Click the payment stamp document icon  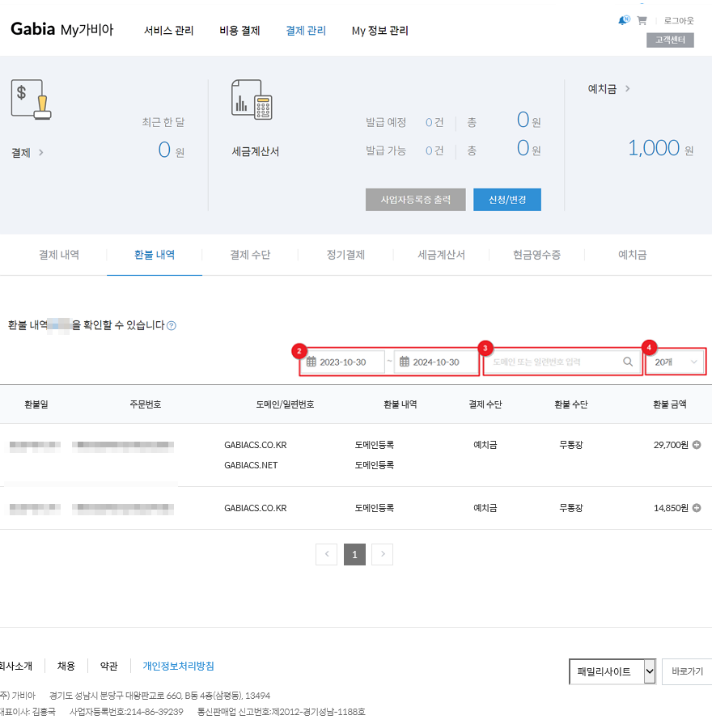pos(31,99)
